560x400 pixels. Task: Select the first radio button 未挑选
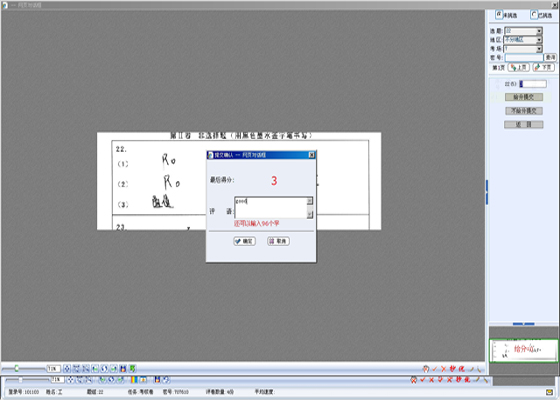click(499, 14)
